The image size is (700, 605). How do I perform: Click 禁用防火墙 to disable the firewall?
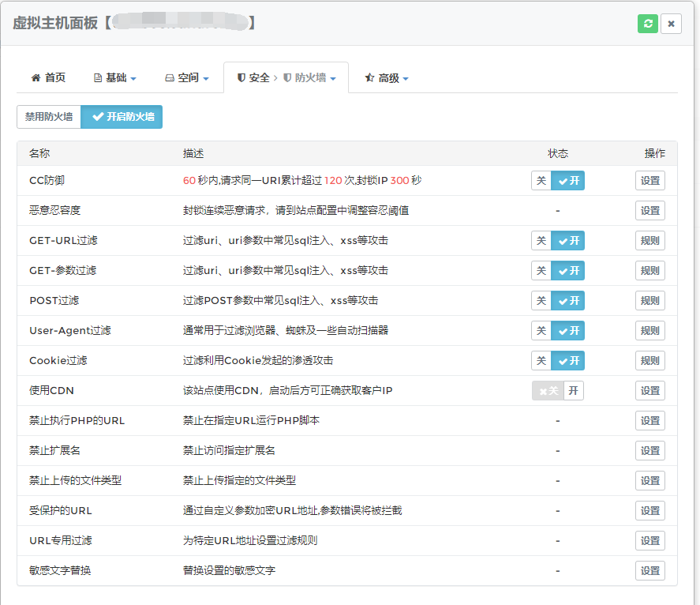coord(49,117)
